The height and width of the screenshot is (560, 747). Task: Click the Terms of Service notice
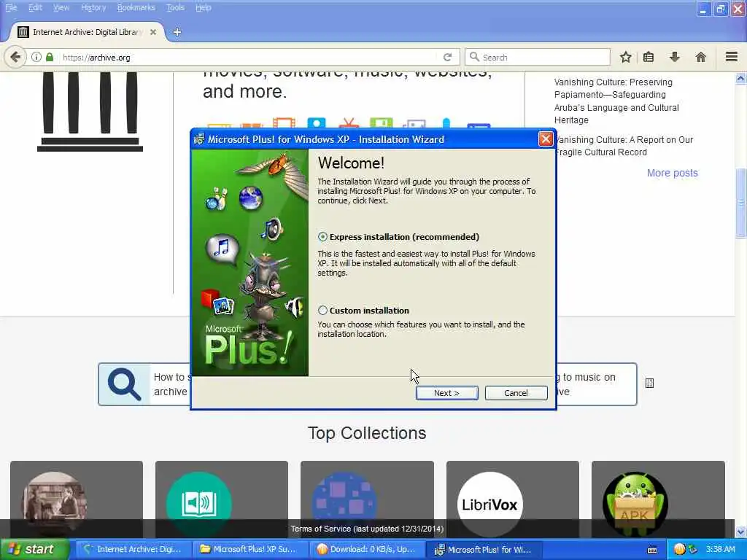(x=367, y=529)
